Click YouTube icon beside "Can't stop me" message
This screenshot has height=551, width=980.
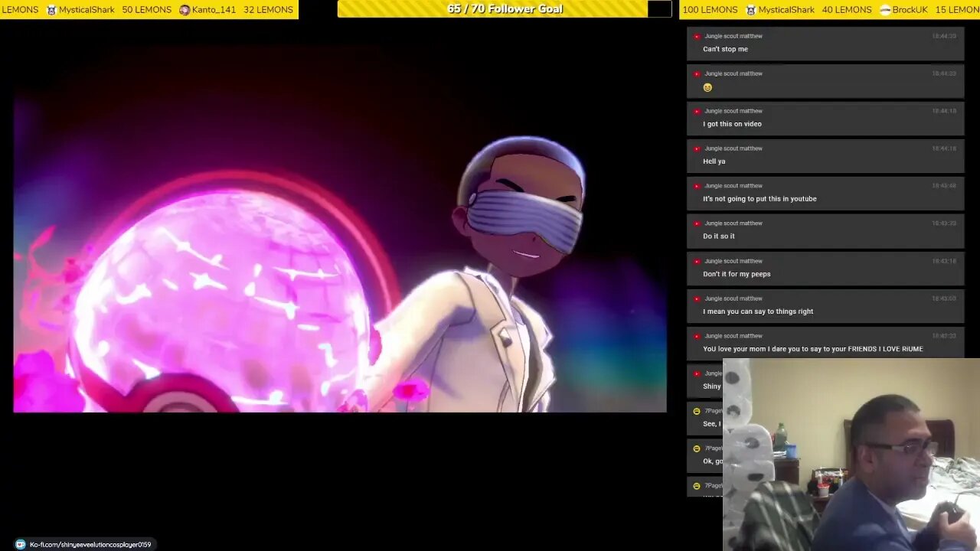[x=697, y=36]
